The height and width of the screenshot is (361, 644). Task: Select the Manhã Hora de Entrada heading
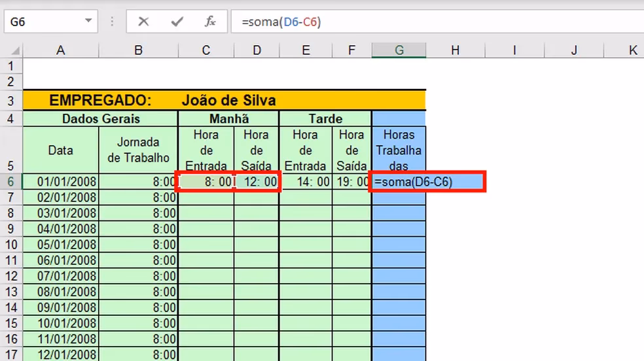(x=206, y=150)
